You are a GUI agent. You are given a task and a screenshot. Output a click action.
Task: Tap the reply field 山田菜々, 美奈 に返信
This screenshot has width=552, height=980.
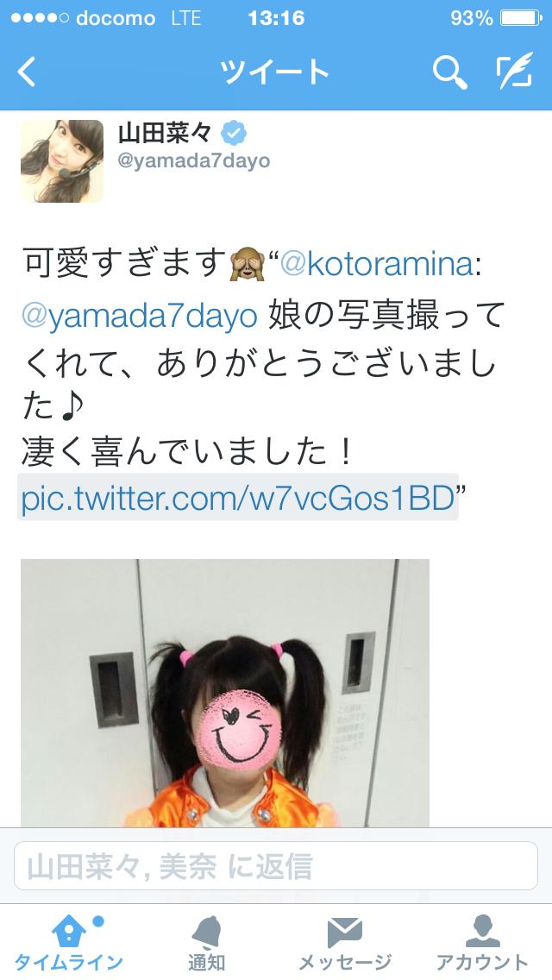point(276,865)
